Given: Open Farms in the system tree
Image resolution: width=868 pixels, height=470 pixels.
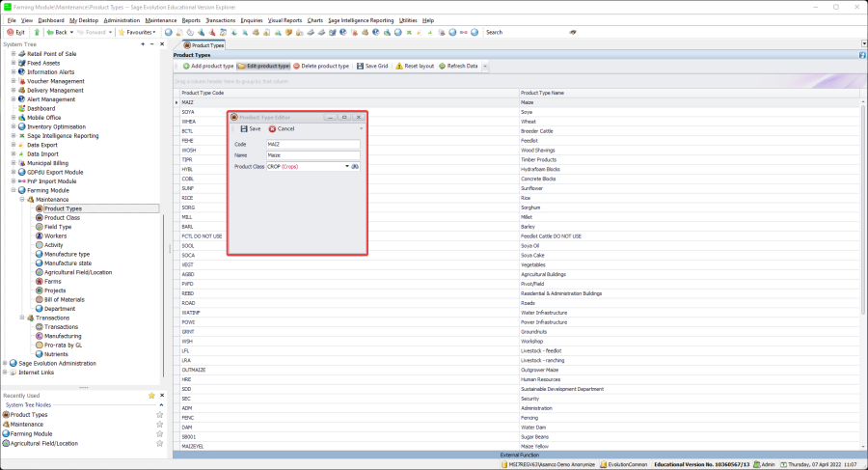Looking at the screenshot, I should pyautogui.click(x=52, y=281).
